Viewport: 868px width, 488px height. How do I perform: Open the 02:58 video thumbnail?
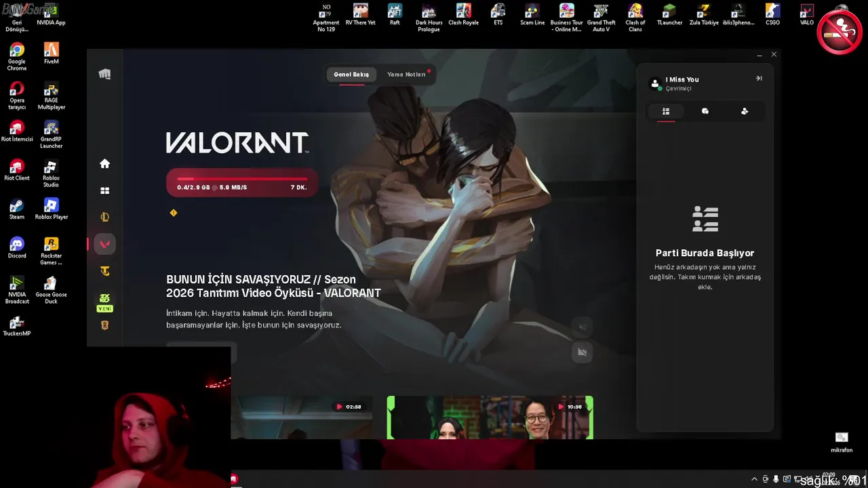(x=302, y=418)
